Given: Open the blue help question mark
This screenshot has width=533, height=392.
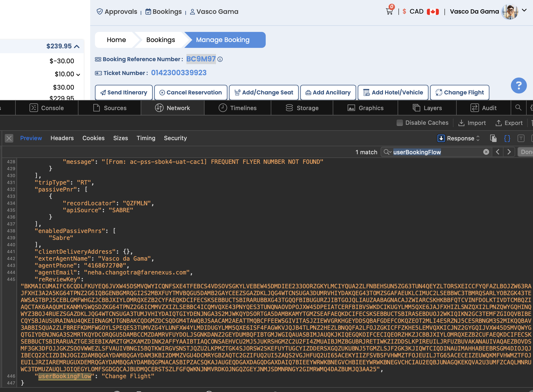Looking at the screenshot, I should 519,86.
